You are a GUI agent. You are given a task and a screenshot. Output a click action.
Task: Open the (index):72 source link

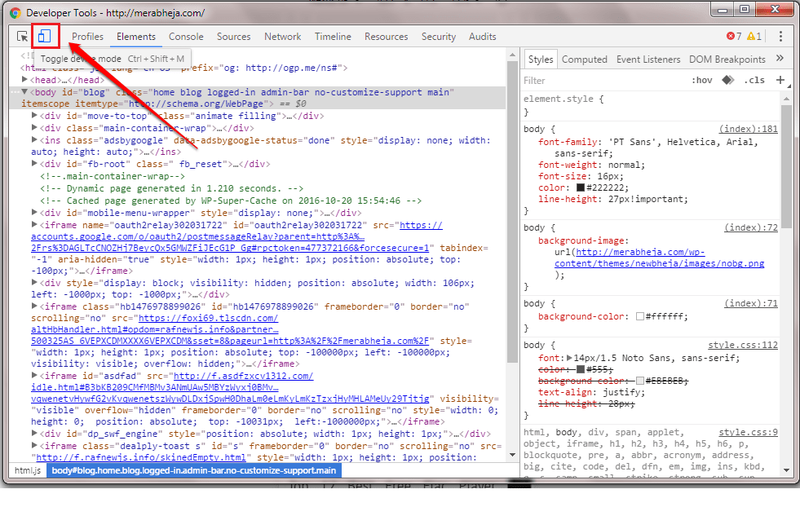click(x=751, y=227)
